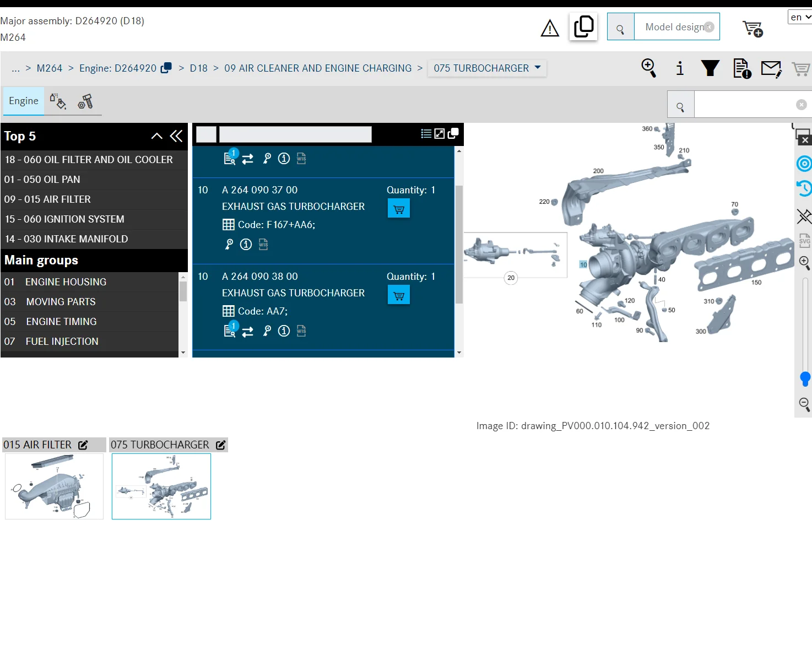Click the copy icon beside Engine: D264920
This screenshot has height=666, width=812.
166,68
